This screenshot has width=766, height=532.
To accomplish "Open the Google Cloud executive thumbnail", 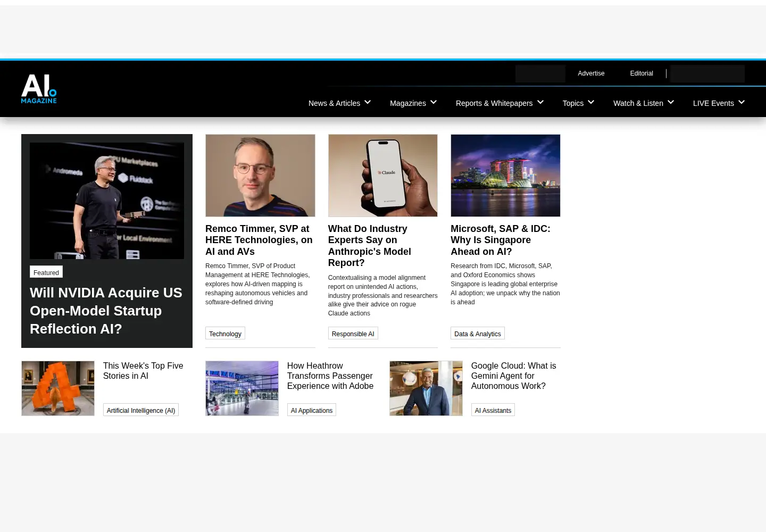I will click(426, 388).
